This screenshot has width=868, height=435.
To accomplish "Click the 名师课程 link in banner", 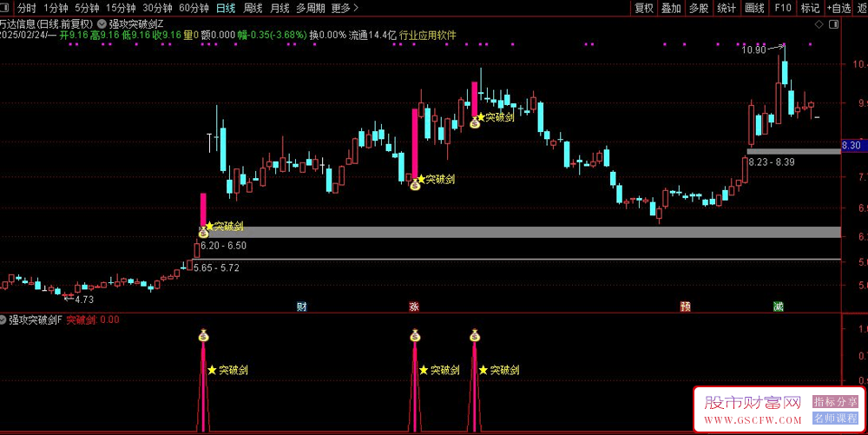I will [835, 419].
